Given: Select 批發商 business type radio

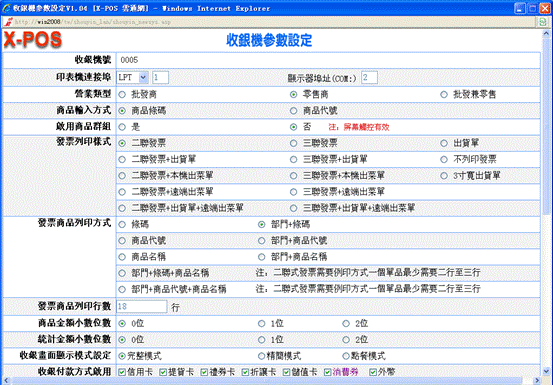Looking at the screenshot, I should (x=122, y=94).
